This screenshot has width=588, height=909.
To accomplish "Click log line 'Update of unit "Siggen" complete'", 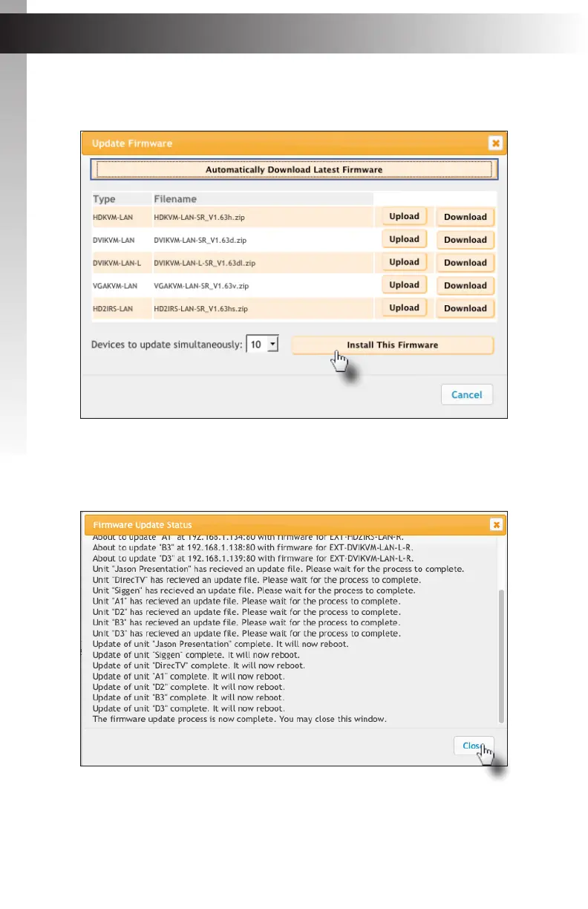I will (x=196, y=655).
